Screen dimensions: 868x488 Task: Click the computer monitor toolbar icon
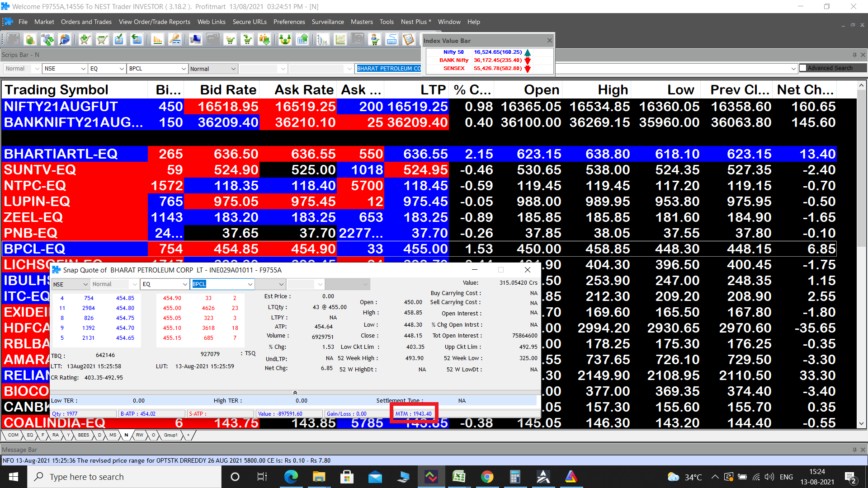pos(196,40)
